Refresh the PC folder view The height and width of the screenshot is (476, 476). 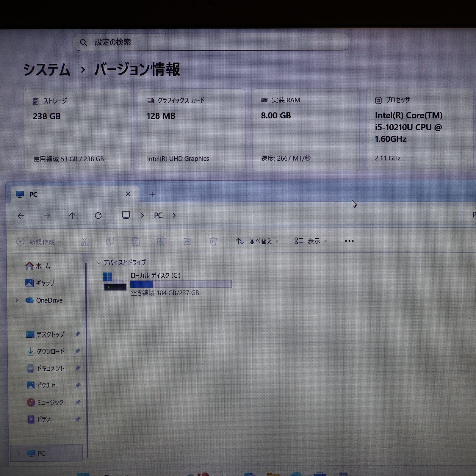pos(98,215)
